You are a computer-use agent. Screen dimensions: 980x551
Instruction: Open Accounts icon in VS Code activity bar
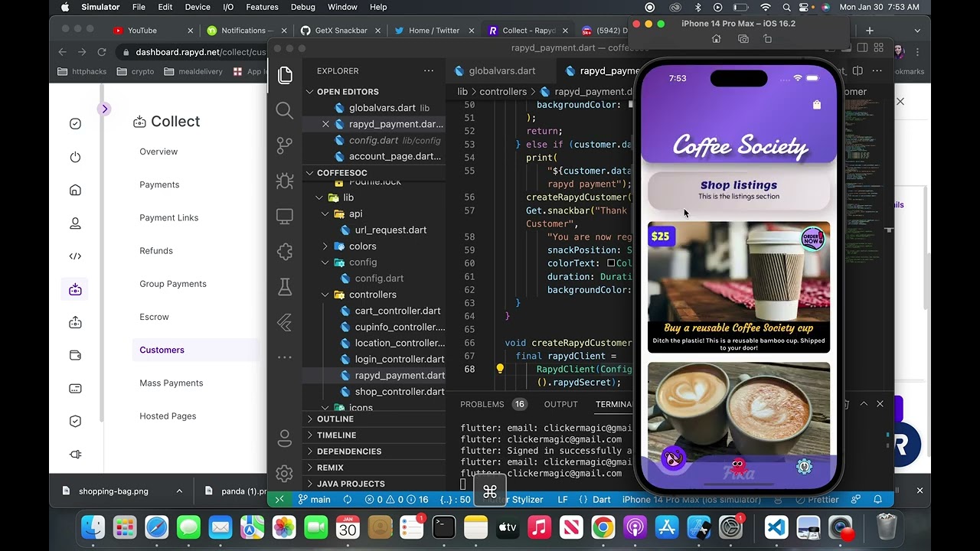(285, 439)
